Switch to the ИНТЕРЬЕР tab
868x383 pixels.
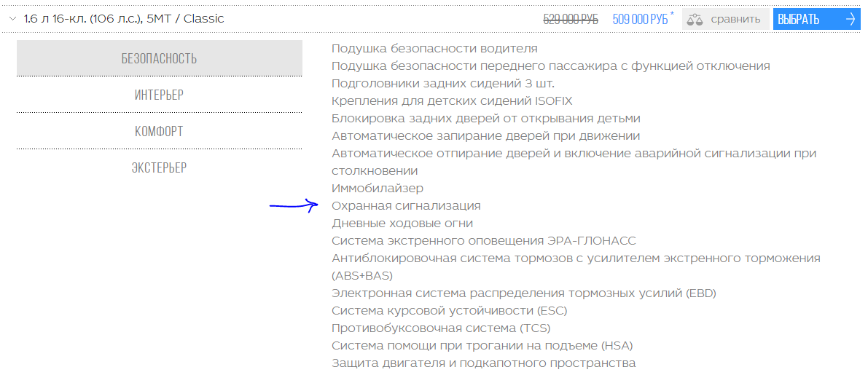159,95
